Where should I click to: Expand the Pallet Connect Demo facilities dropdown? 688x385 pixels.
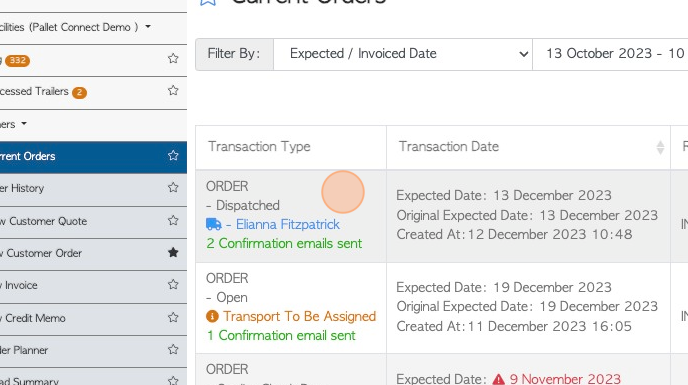point(148,27)
